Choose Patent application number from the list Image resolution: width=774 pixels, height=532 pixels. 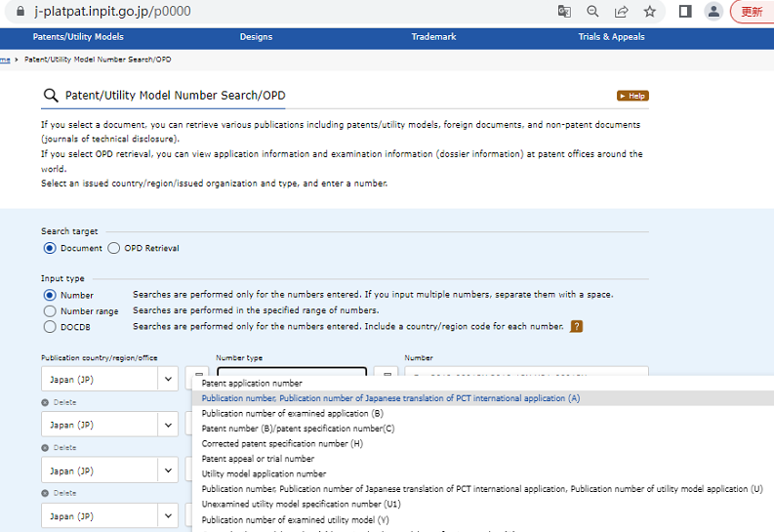click(252, 384)
